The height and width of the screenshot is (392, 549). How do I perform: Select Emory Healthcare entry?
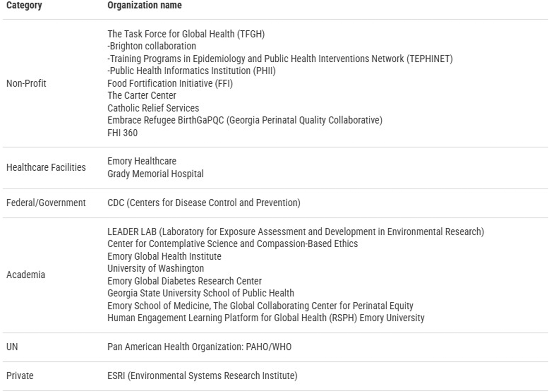(x=142, y=161)
